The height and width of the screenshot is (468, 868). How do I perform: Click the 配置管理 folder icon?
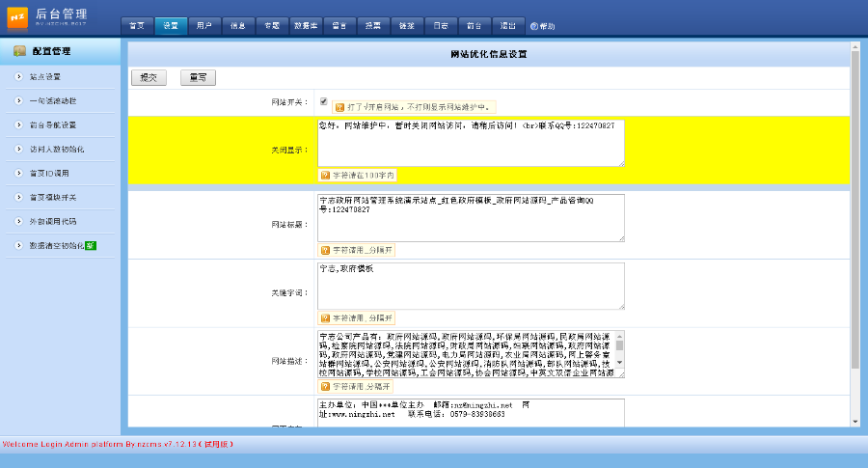20,51
